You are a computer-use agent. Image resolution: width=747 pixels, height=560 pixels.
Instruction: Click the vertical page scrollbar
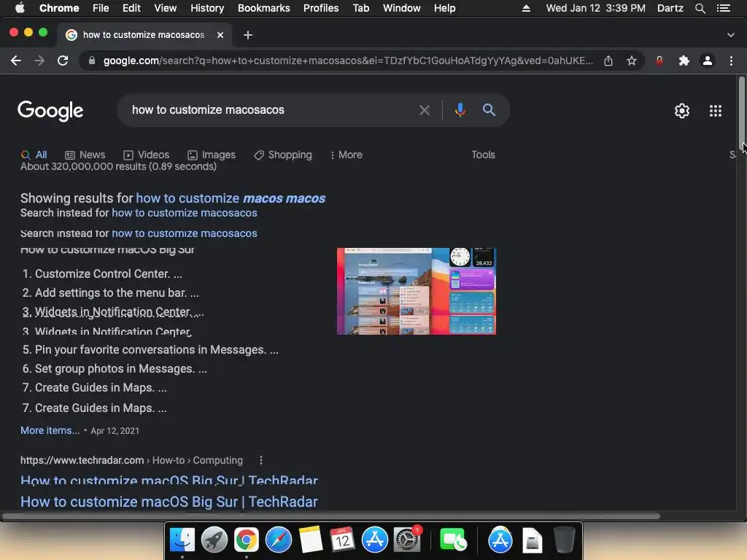pyautogui.click(x=741, y=113)
